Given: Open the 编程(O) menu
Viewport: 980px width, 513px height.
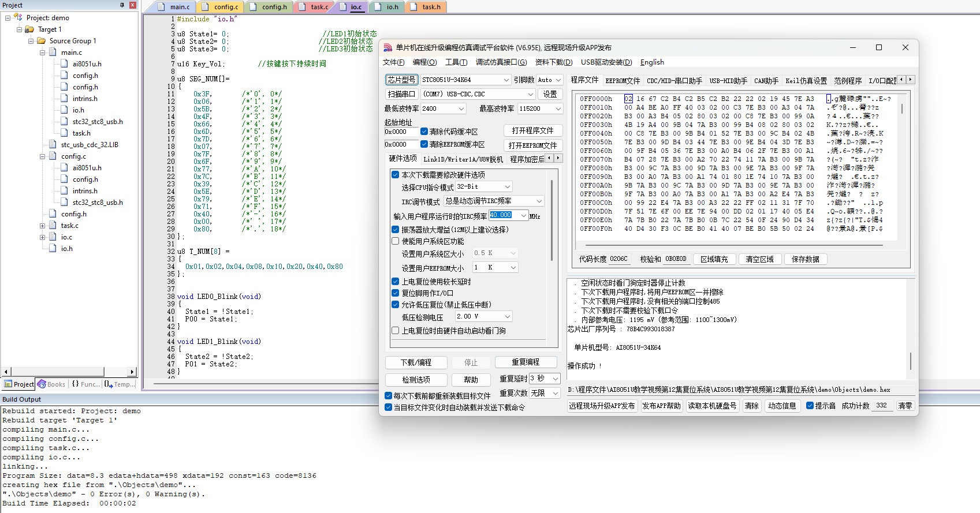Looking at the screenshot, I should tap(424, 62).
